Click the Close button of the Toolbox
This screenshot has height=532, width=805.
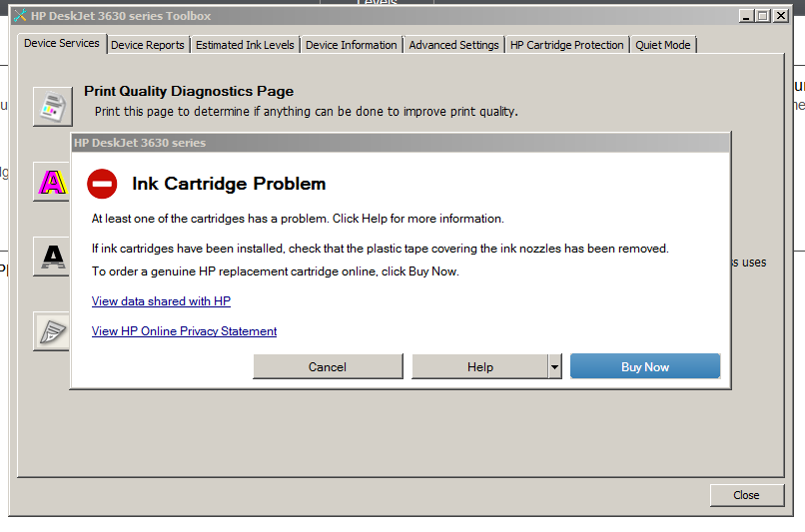747,495
